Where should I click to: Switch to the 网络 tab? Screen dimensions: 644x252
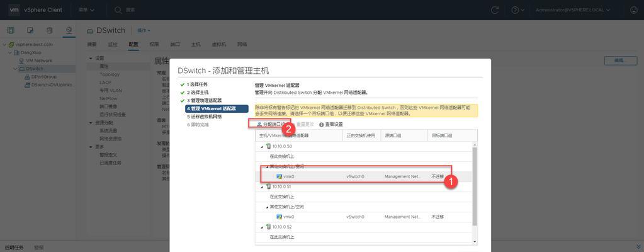tap(242, 44)
